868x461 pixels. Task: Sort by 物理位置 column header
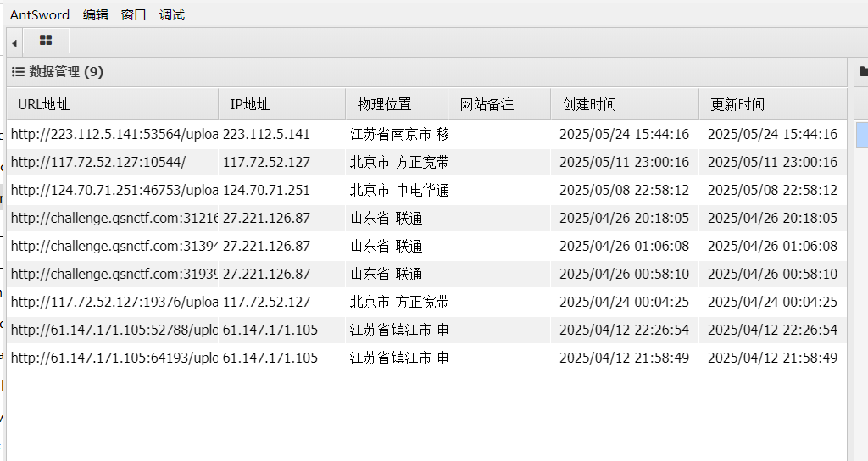click(384, 104)
